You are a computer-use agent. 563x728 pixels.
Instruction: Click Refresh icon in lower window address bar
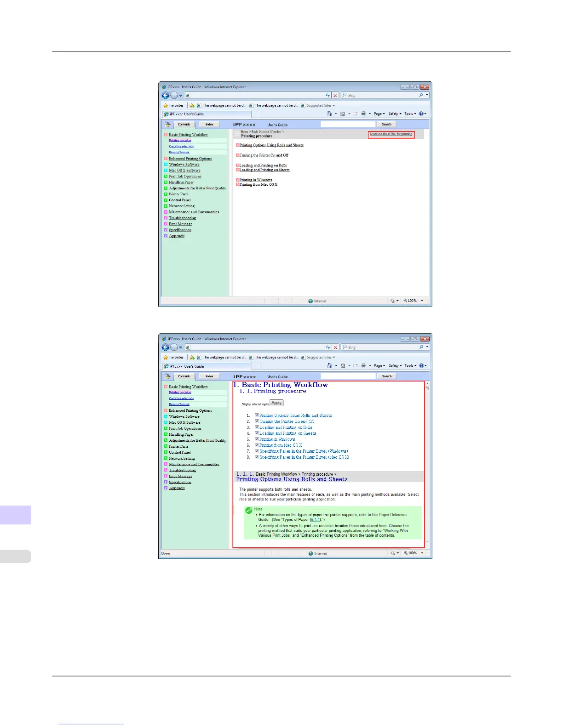coord(327,347)
